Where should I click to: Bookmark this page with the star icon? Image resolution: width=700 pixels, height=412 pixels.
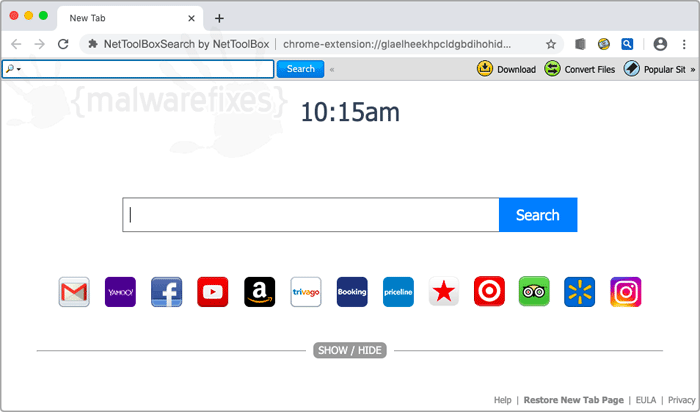(x=551, y=44)
